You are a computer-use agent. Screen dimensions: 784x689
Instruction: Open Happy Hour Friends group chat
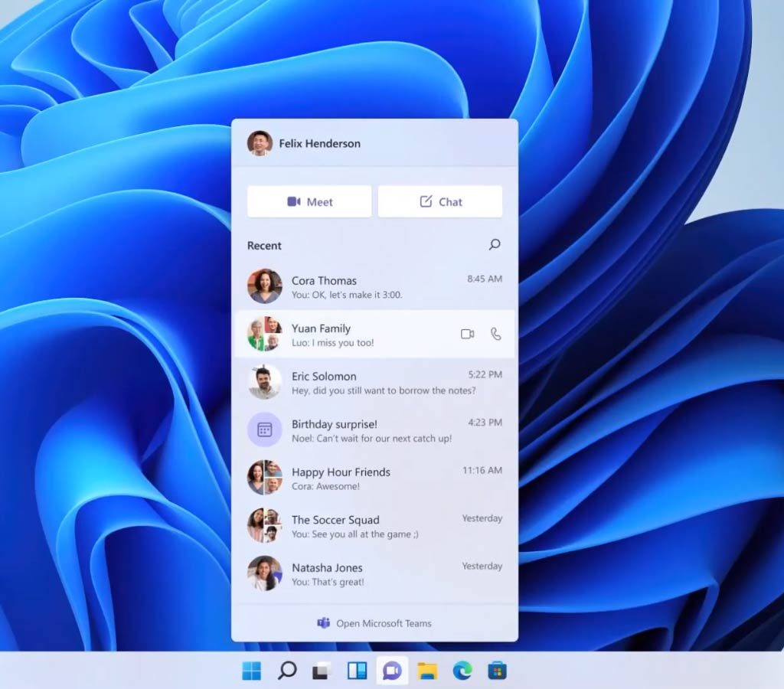point(374,478)
